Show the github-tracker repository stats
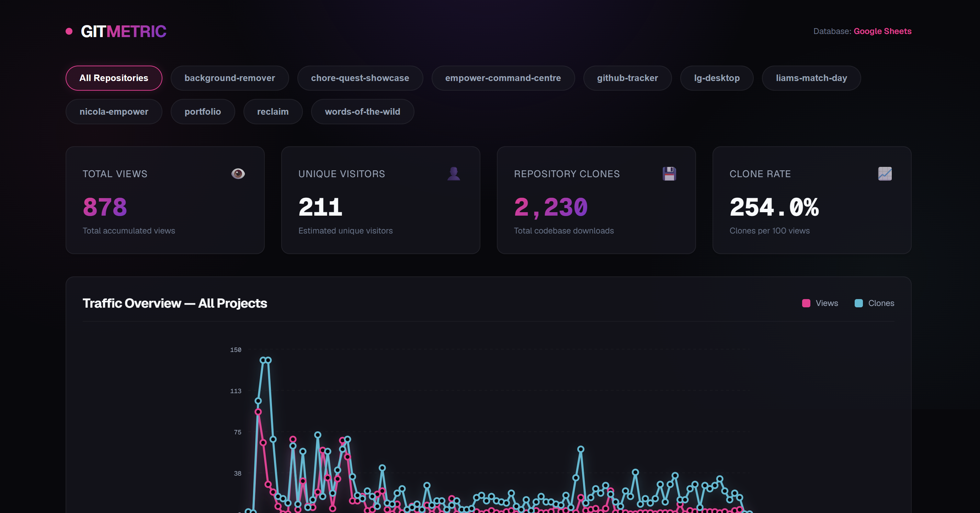 coord(627,78)
